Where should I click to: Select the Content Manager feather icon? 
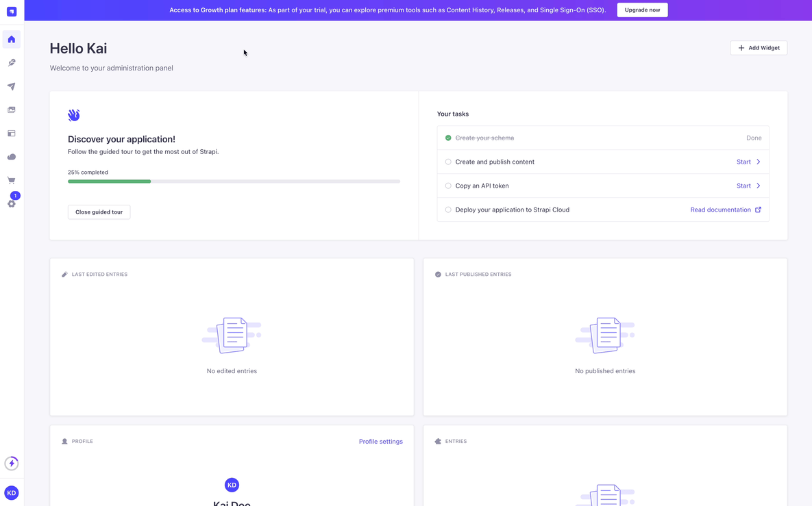click(x=11, y=62)
